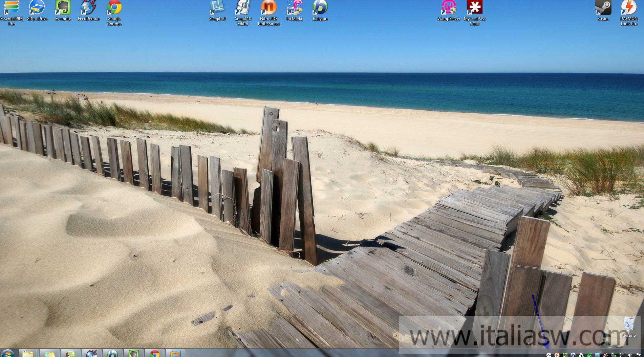This screenshot has width=644, height=357.
Task: Open the GDocsDrive desktop shortcut
Action: [x=37, y=10]
